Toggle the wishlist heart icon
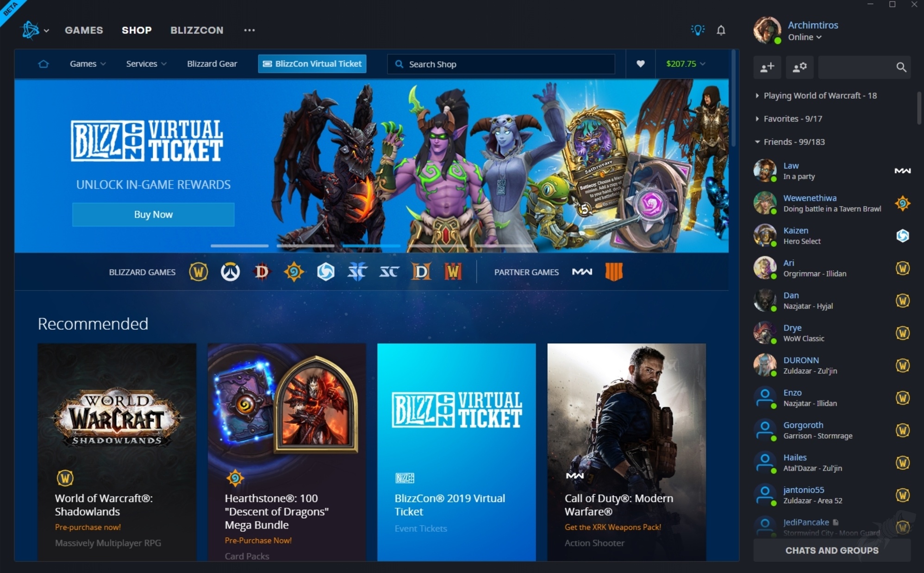The width and height of the screenshot is (924, 573). (640, 64)
